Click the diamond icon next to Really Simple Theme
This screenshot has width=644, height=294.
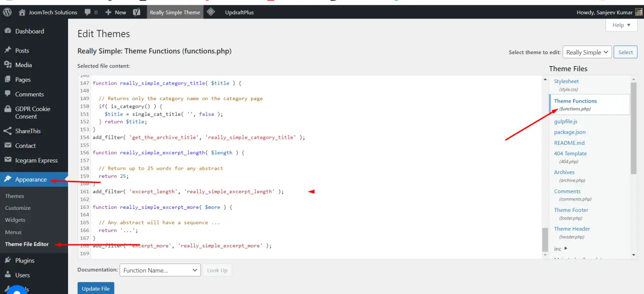click(x=211, y=12)
